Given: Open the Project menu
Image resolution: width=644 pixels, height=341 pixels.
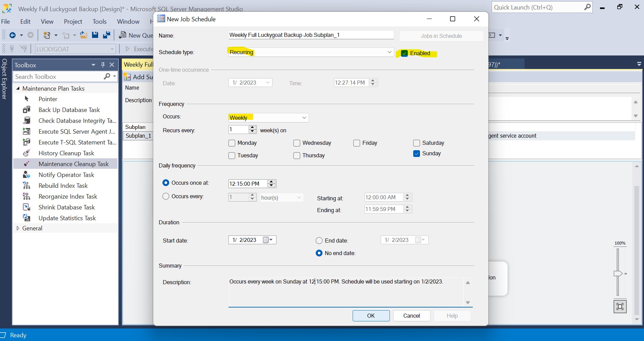Looking at the screenshot, I should 73,22.
